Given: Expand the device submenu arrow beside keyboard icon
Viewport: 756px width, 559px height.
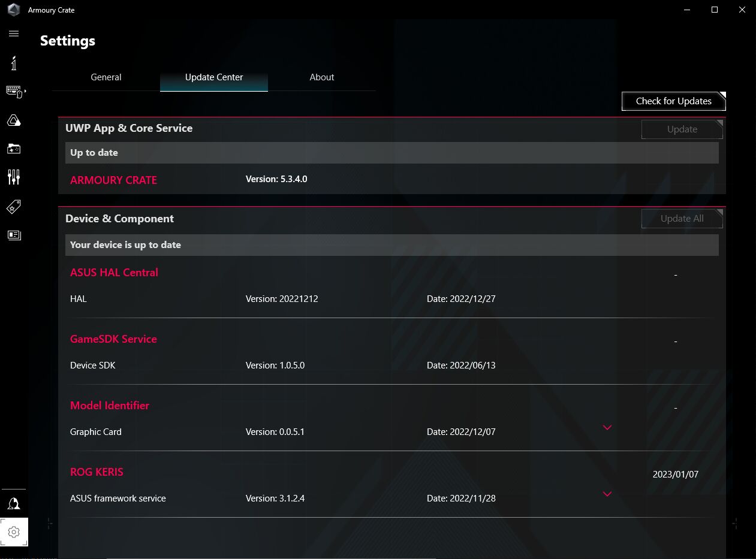Looking at the screenshot, I should coord(25,91).
